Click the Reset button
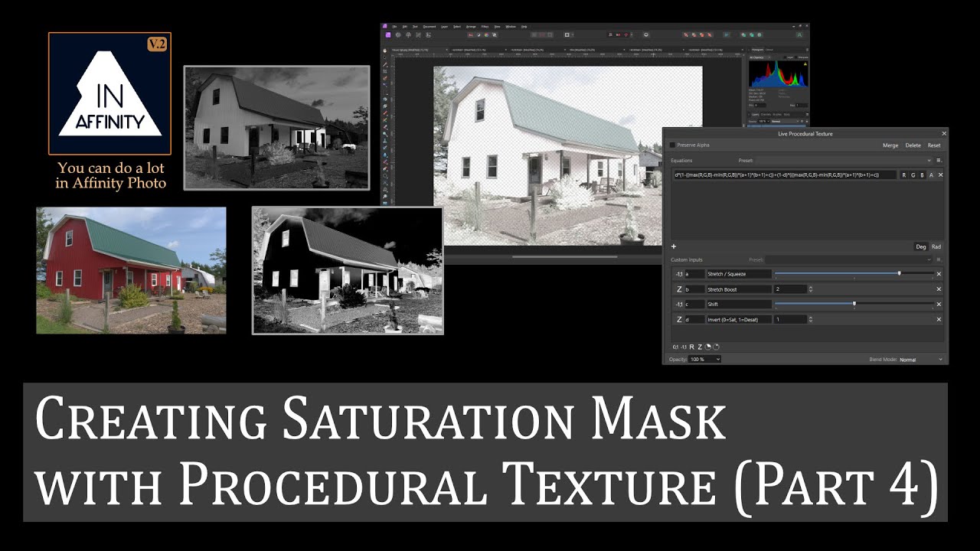Image resolution: width=980 pixels, height=551 pixels. 934,145
